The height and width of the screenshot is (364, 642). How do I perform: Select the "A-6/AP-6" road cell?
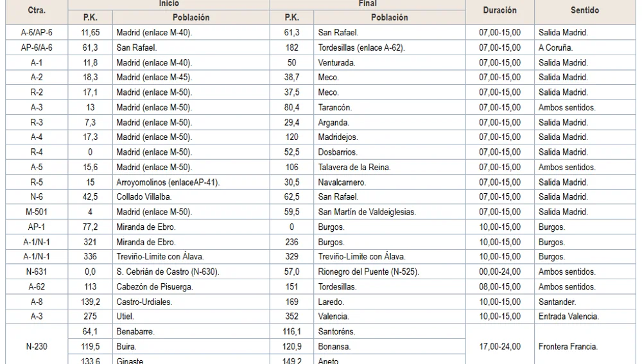[36, 33]
